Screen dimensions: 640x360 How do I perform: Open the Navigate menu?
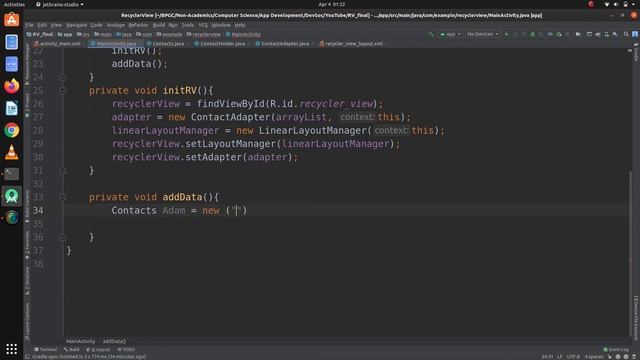tap(76, 25)
